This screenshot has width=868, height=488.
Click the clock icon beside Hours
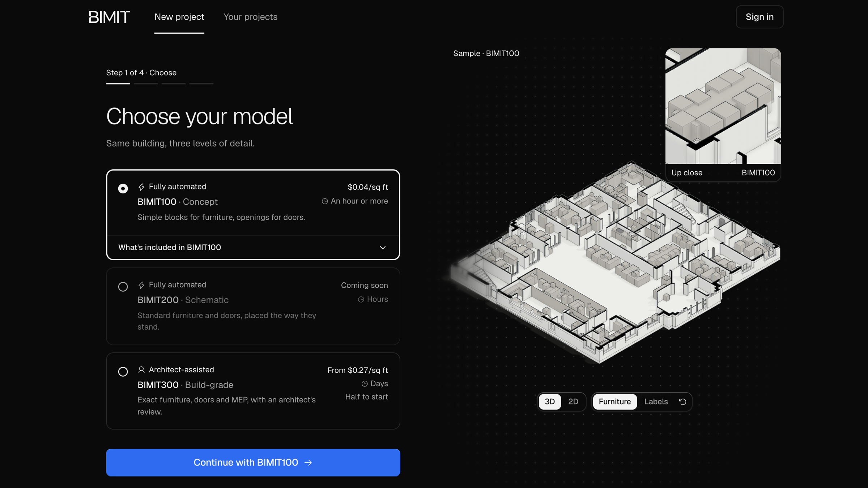(x=361, y=299)
